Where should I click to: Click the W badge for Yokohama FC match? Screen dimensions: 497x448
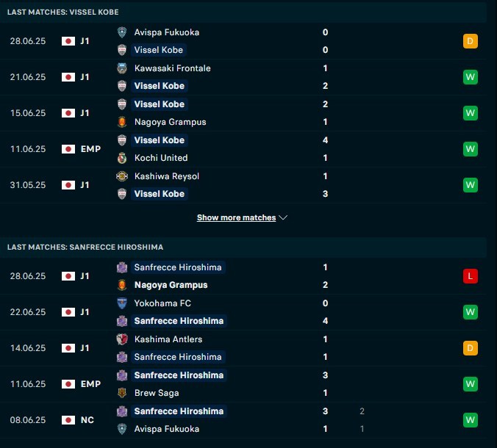point(470,312)
